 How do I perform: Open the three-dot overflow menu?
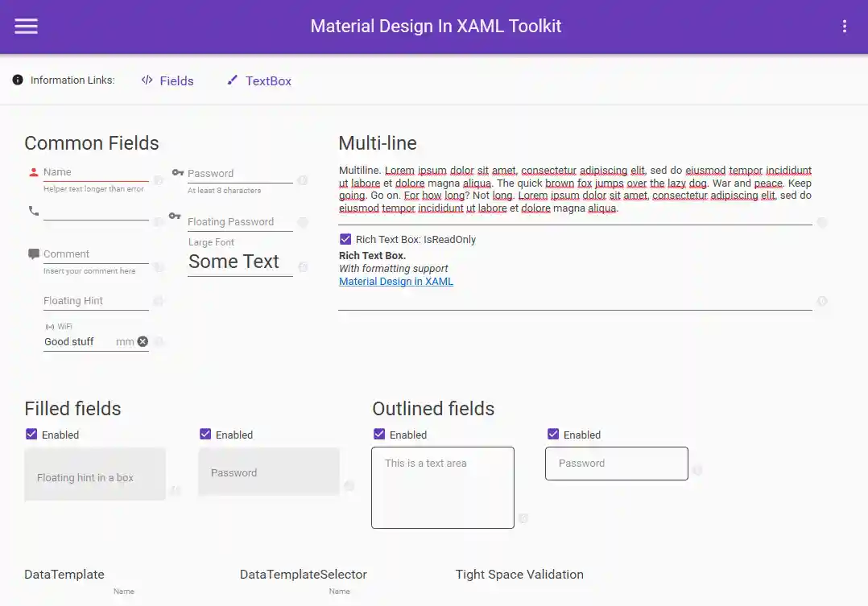[844, 27]
